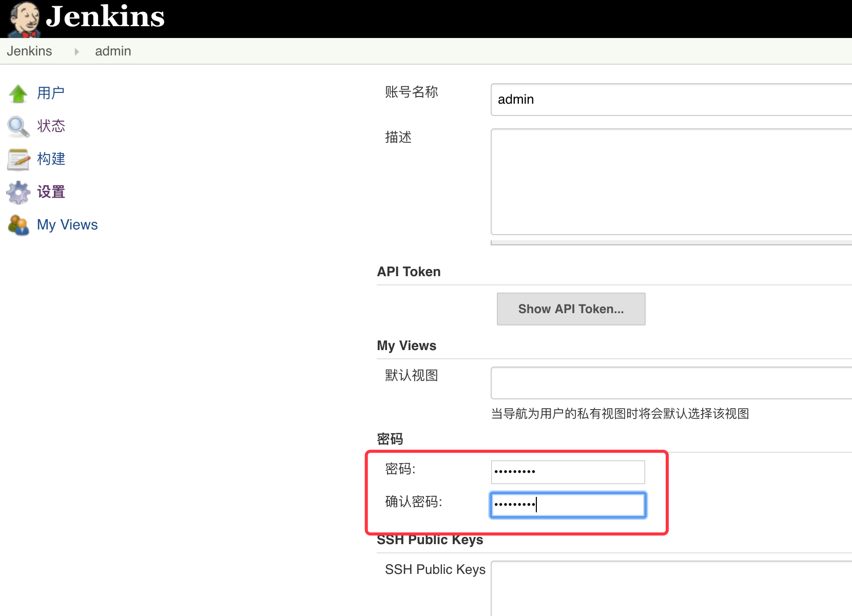
Task: Click the green up-arrow 用户 icon
Action: point(18,93)
